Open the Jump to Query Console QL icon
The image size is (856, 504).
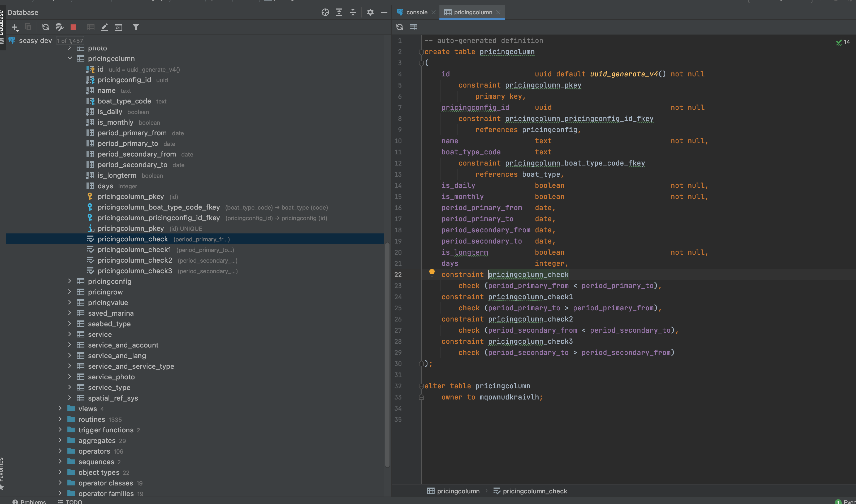click(x=118, y=27)
